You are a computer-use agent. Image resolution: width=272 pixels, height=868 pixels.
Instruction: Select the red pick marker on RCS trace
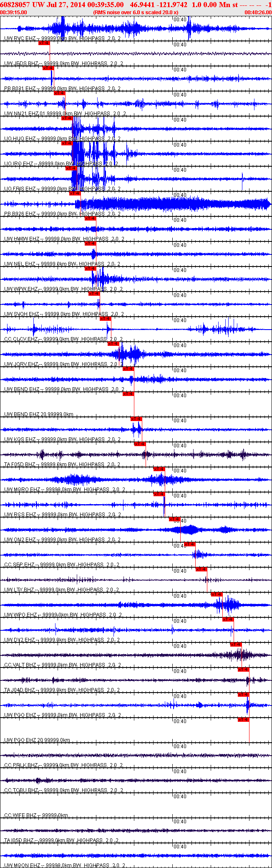tap(159, 494)
